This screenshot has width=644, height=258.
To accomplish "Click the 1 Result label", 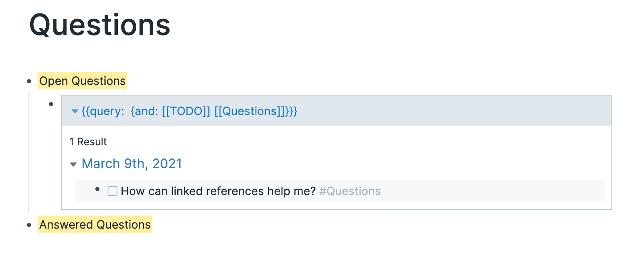I will pyautogui.click(x=88, y=142).
